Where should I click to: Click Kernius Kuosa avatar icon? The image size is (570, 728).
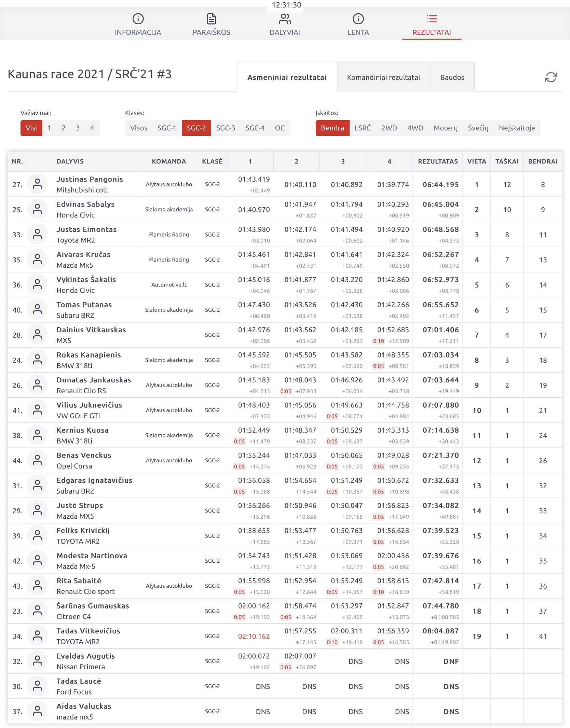(x=37, y=435)
